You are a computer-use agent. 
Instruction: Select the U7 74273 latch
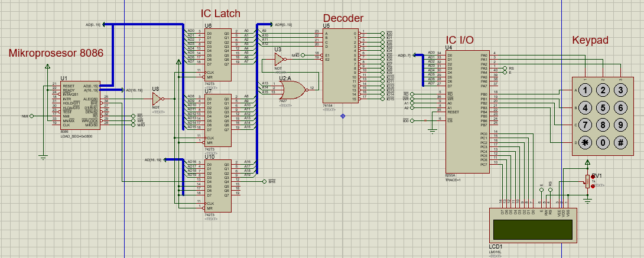[217, 120]
